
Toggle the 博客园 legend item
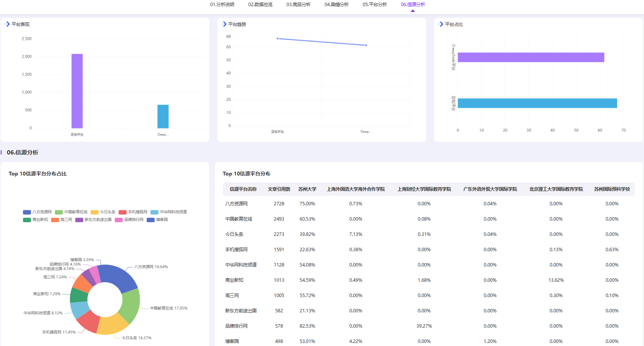pos(157,220)
